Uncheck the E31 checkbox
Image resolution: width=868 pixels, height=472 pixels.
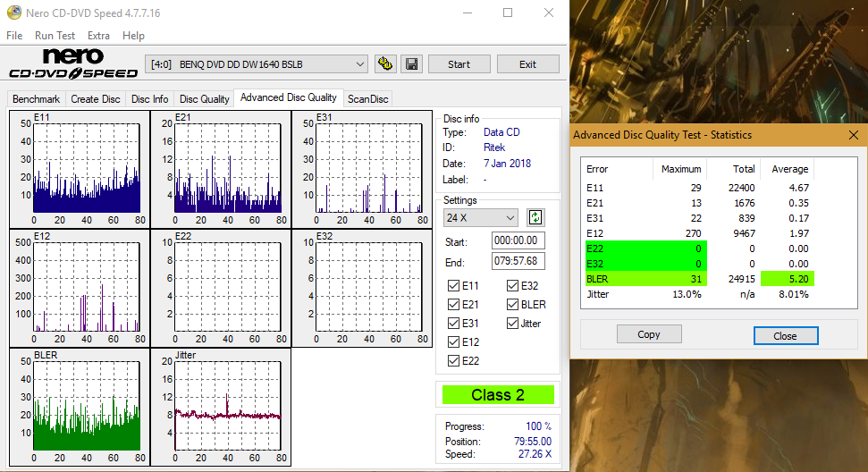[453, 323]
